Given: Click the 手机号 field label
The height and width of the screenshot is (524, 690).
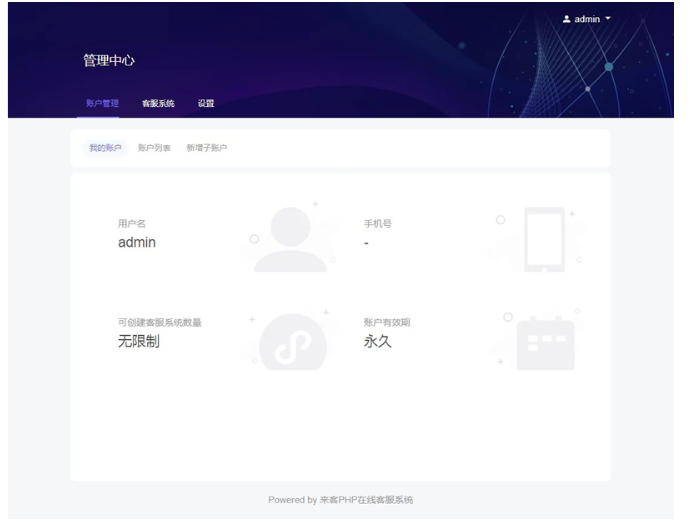Looking at the screenshot, I should tap(377, 223).
